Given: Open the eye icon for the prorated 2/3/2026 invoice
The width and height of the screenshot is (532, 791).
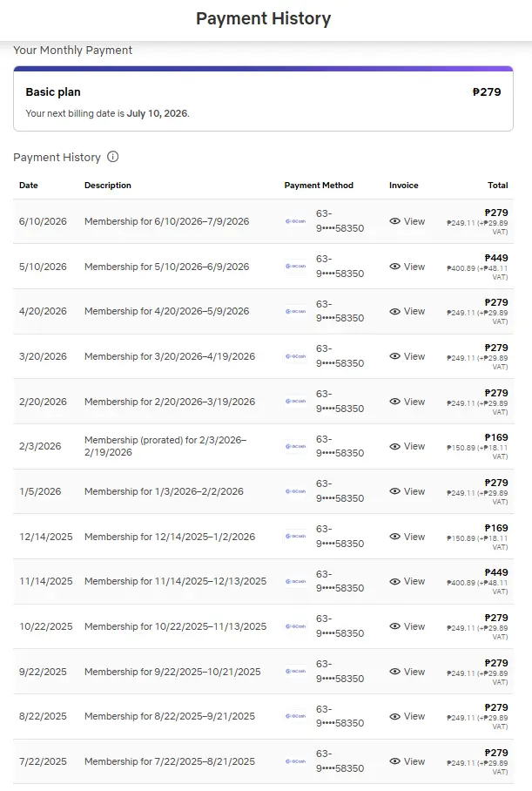Looking at the screenshot, I should click(x=394, y=446).
